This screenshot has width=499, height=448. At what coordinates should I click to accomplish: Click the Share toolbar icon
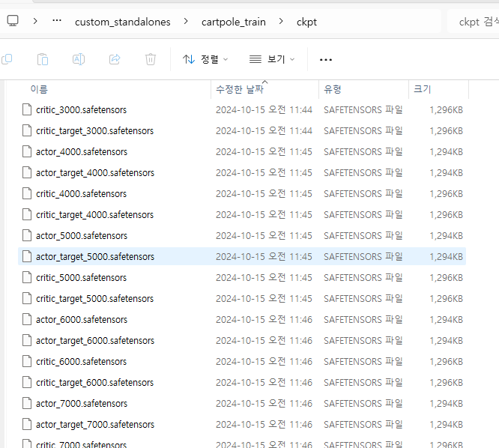[115, 59]
